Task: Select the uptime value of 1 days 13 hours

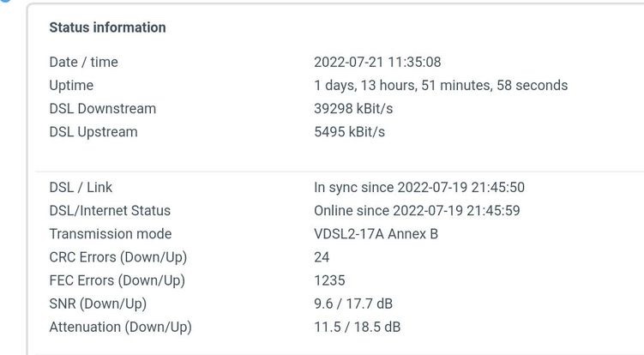Action: pyautogui.click(x=441, y=86)
